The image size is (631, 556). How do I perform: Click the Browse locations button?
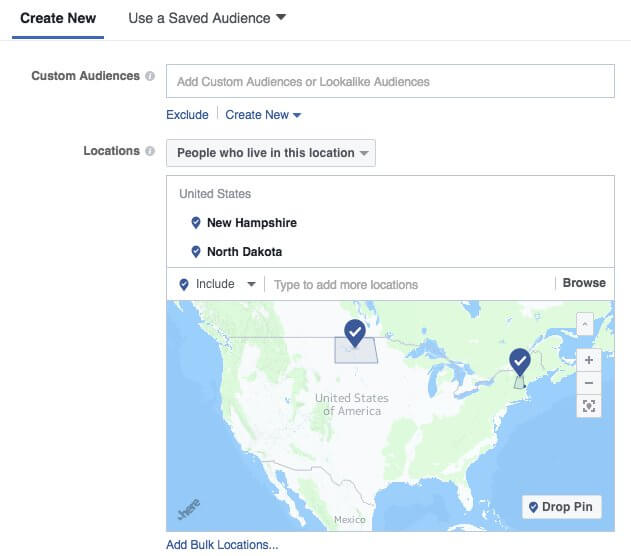(584, 283)
